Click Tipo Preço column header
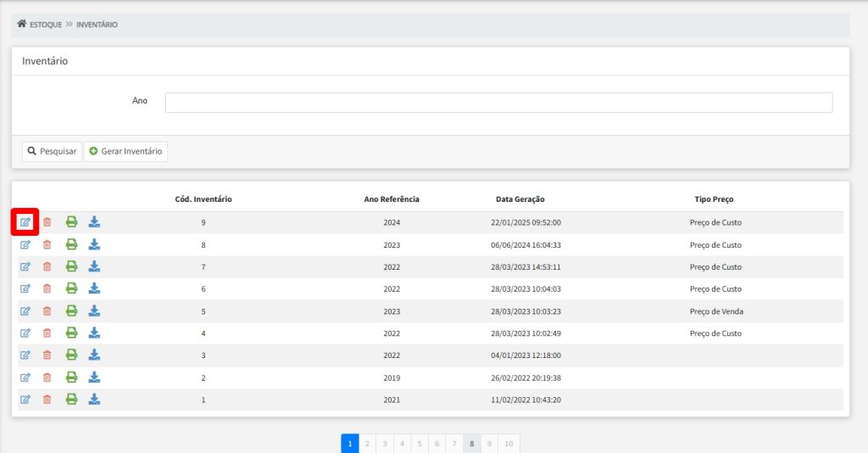This screenshot has height=453, width=868. 714,199
